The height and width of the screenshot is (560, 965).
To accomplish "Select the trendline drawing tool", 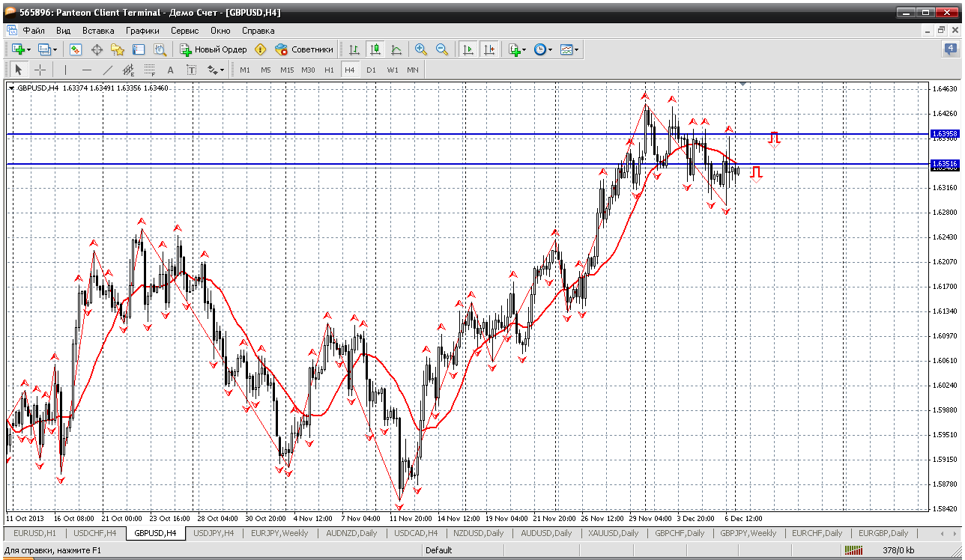I will click(x=107, y=70).
